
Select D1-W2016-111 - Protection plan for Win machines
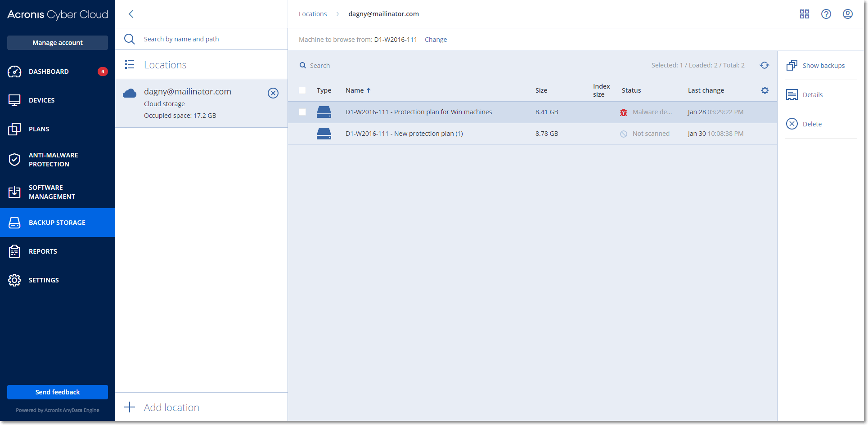(418, 112)
